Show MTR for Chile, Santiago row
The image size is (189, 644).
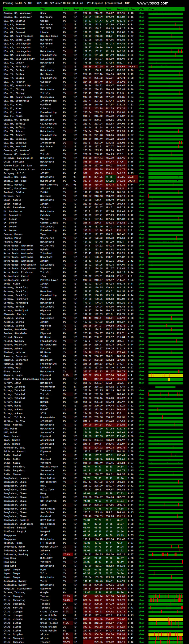tap(141, 162)
